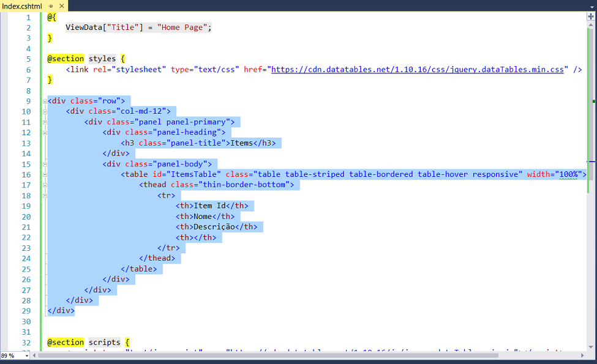The image size is (597, 364).
Task: Click the horizontal scrollbar left arrow
Action: (x=34, y=355)
